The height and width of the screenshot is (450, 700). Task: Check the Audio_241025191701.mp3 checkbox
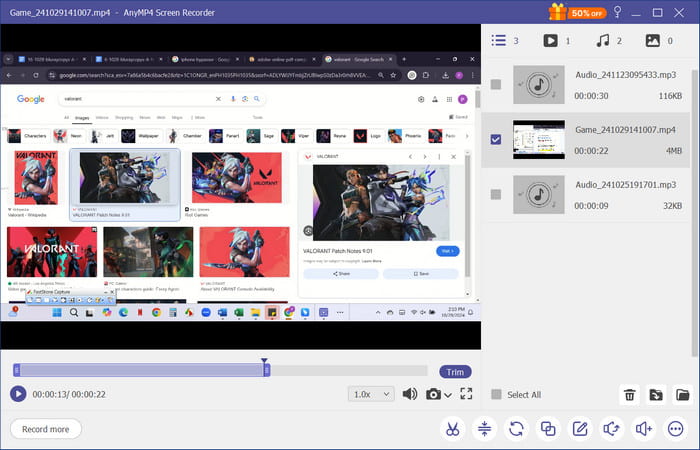click(496, 194)
